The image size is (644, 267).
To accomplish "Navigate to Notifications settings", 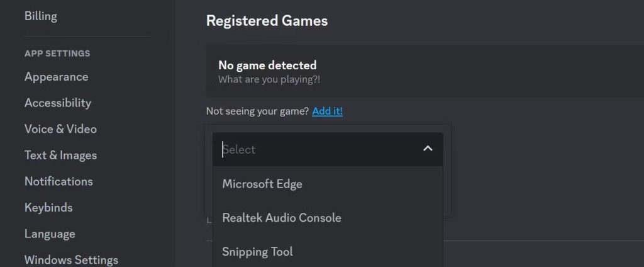I will 58,181.
